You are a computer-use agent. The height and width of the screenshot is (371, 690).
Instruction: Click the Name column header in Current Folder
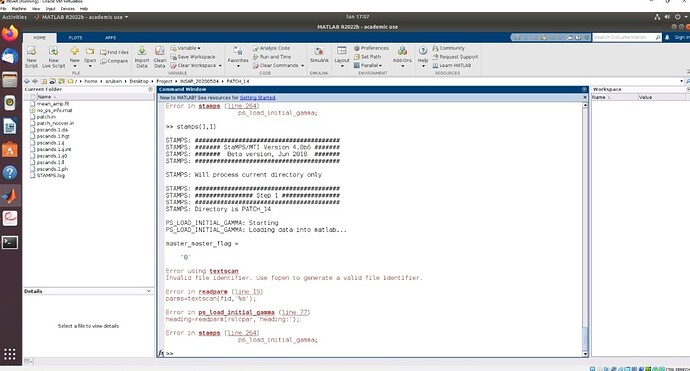click(44, 97)
